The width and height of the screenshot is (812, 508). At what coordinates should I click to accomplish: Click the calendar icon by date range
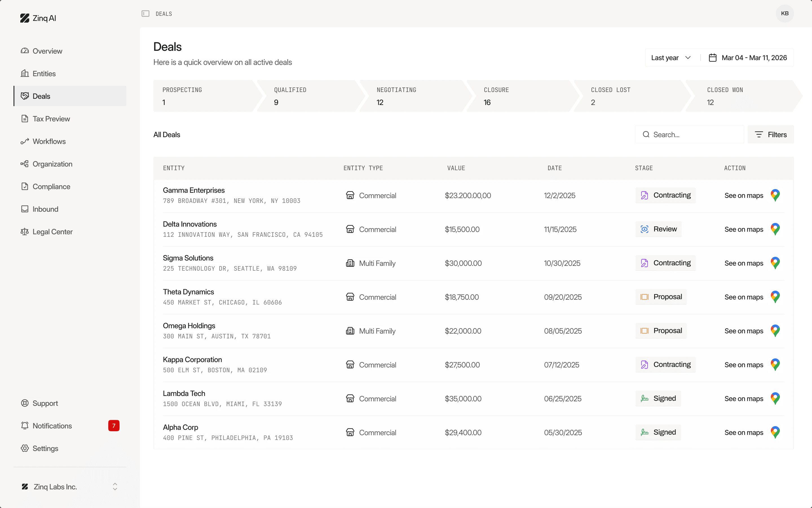coord(712,58)
